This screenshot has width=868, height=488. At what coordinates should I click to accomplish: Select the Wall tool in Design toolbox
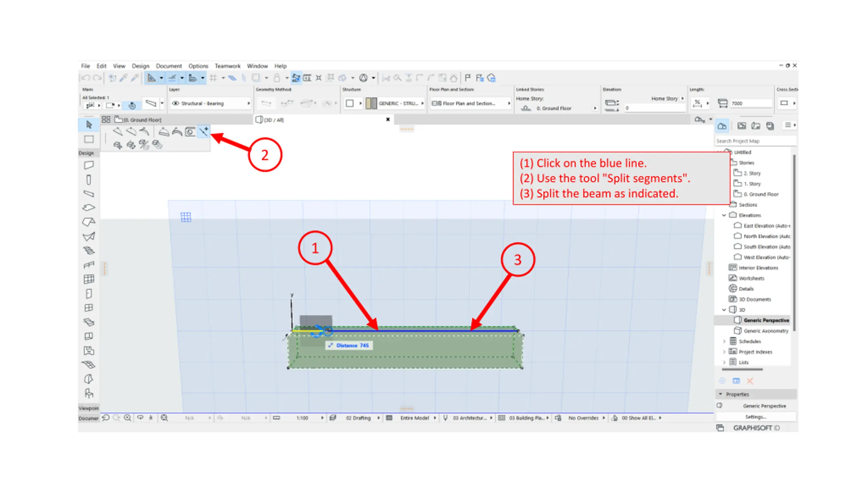89,165
